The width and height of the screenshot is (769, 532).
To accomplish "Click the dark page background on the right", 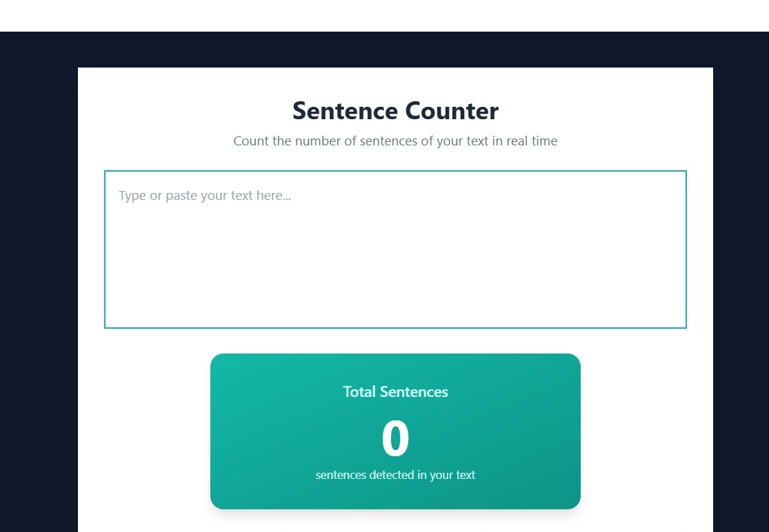I will 741,276.
